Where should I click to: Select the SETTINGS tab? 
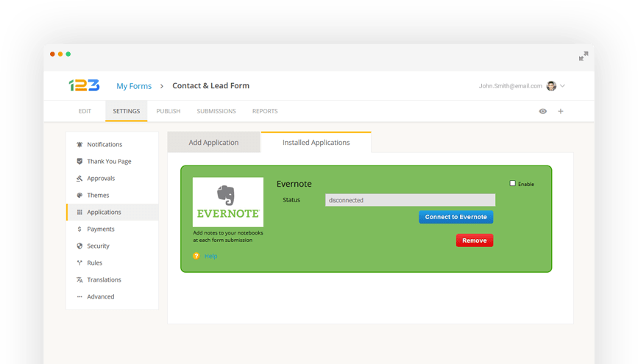[x=126, y=111]
